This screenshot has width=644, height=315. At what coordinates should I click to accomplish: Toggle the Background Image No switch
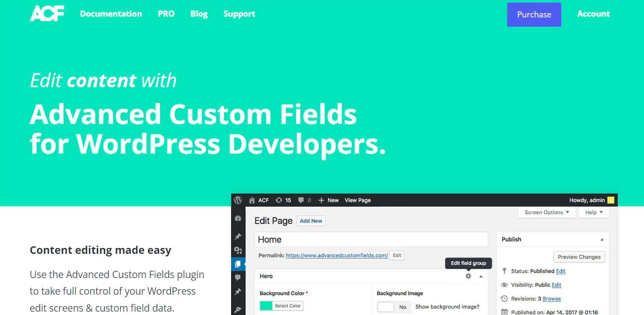click(x=394, y=307)
